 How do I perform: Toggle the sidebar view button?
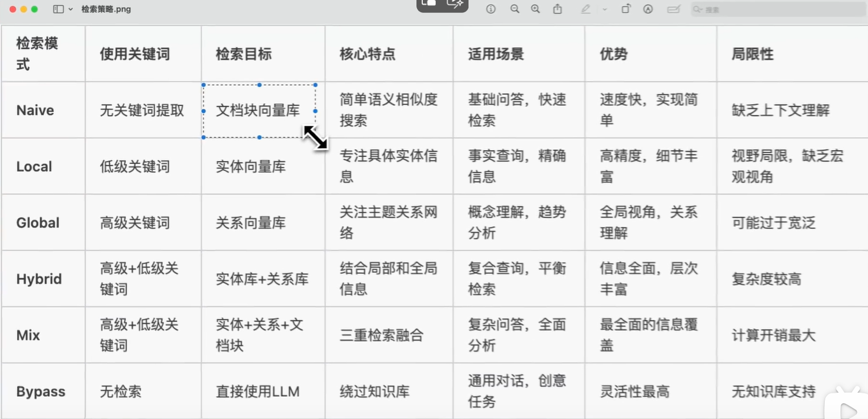58,9
